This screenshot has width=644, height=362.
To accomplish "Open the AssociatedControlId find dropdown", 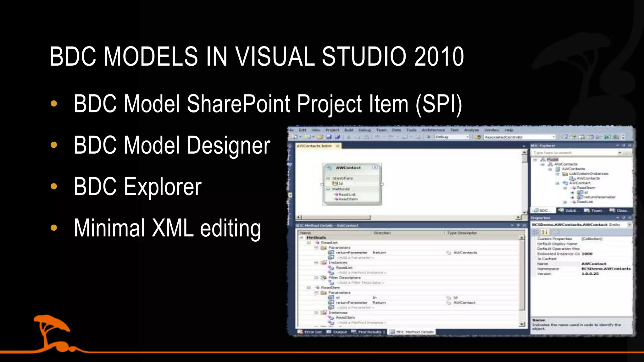I will (x=553, y=137).
